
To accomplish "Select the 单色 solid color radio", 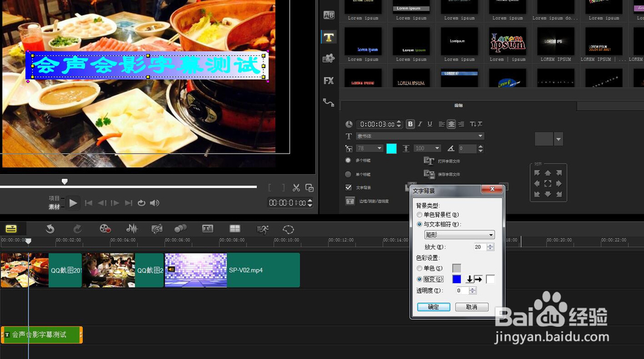I will click(x=419, y=268).
